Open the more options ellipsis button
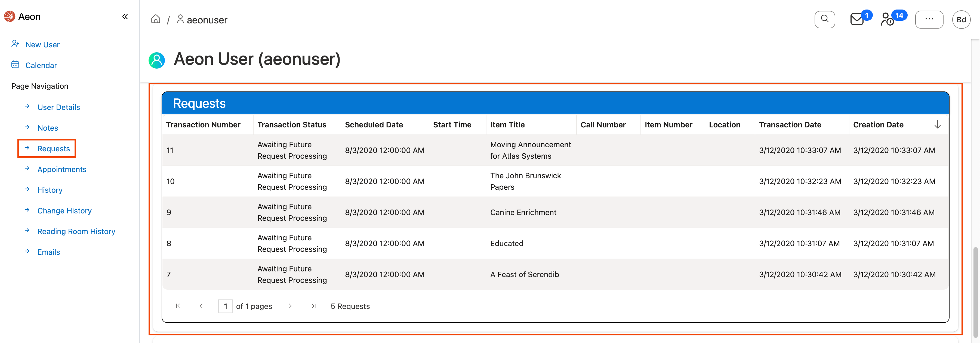The width and height of the screenshot is (980, 343). (x=929, y=19)
